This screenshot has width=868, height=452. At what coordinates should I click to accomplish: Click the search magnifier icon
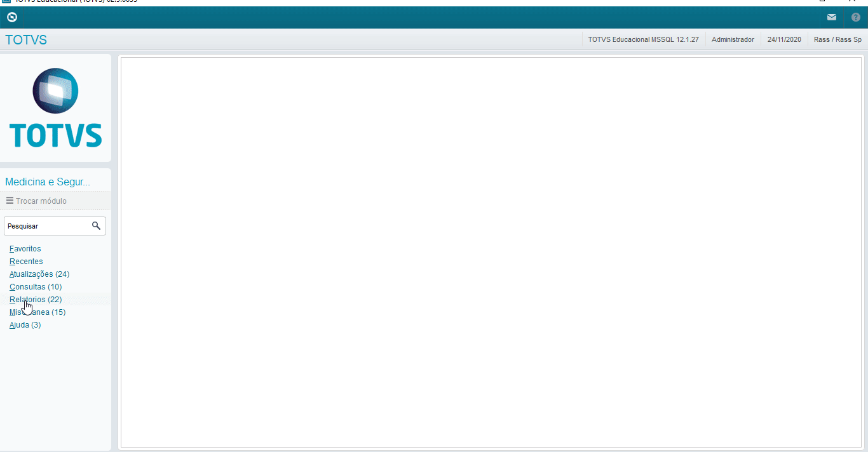click(x=97, y=226)
